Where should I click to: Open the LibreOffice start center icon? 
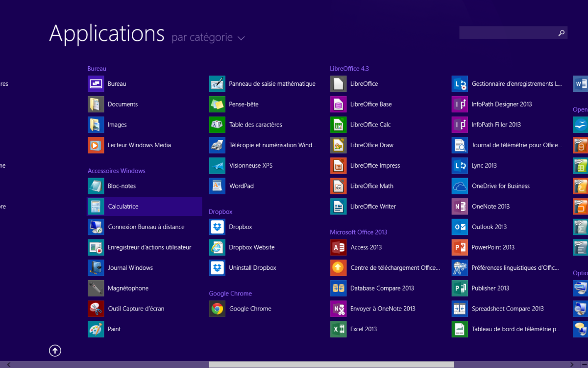pos(339,84)
